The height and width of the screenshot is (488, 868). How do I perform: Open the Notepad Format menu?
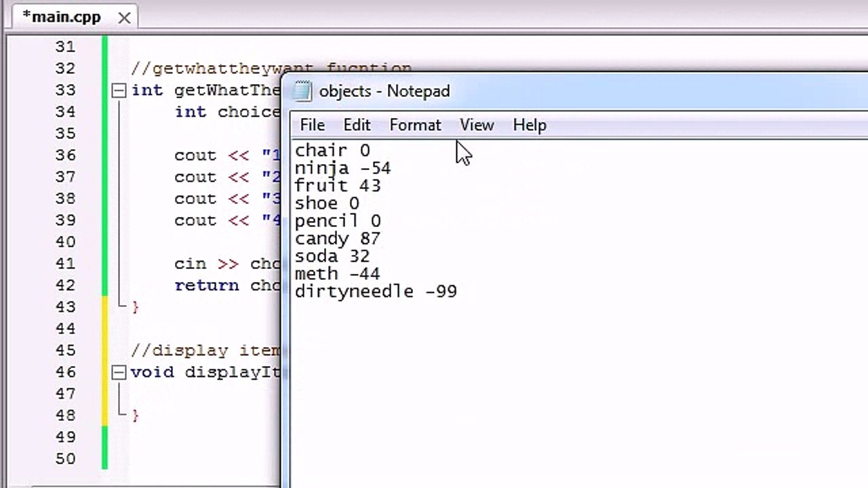(x=415, y=125)
